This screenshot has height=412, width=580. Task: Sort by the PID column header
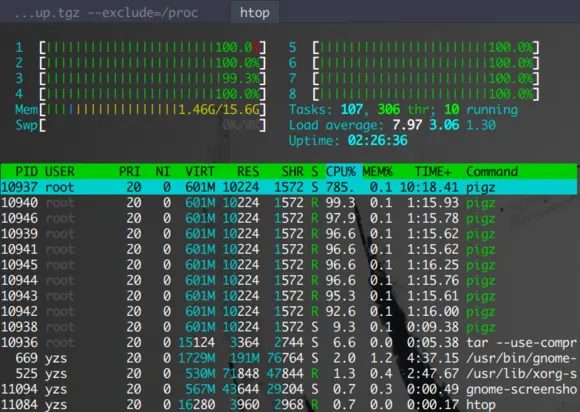click(26, 172)
